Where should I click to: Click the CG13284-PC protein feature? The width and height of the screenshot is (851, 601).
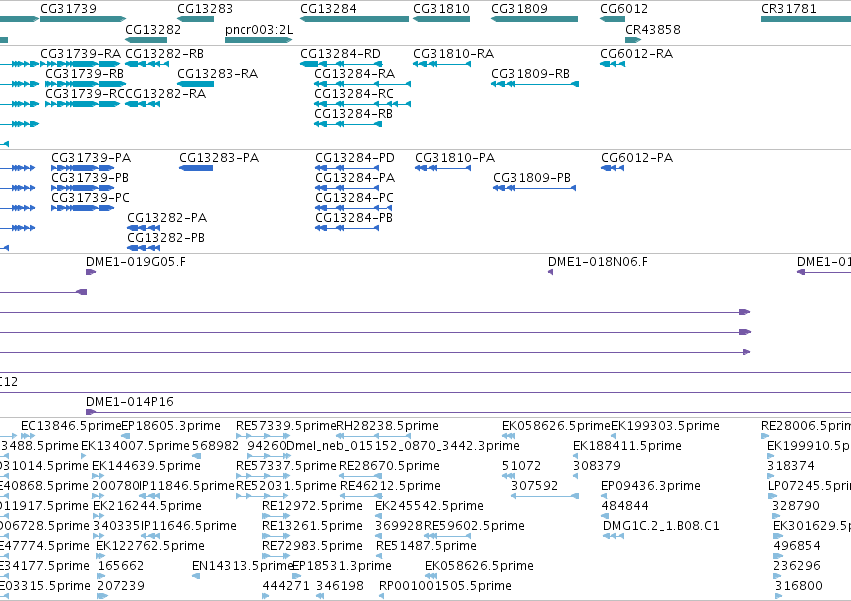point(353,208)
